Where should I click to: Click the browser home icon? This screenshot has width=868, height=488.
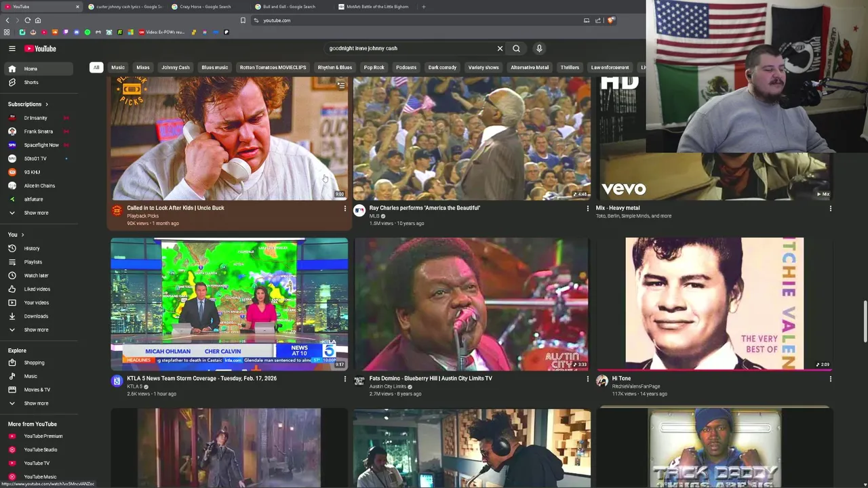37,20
